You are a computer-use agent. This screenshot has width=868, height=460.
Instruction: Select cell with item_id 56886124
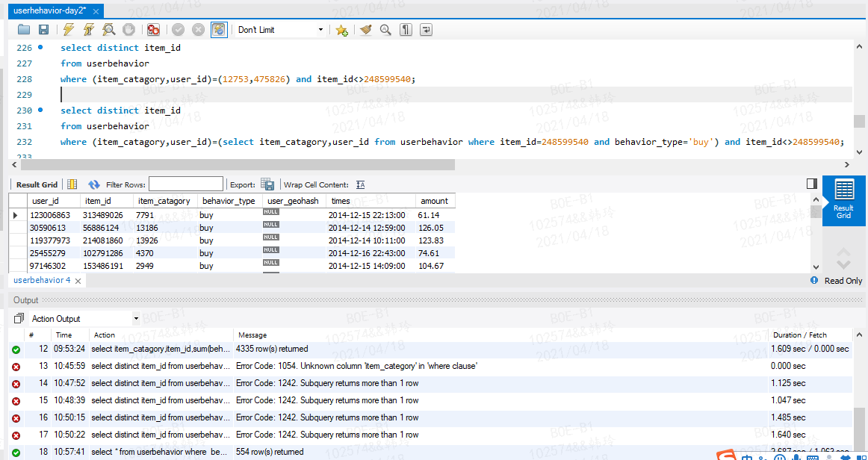(107, 228)
